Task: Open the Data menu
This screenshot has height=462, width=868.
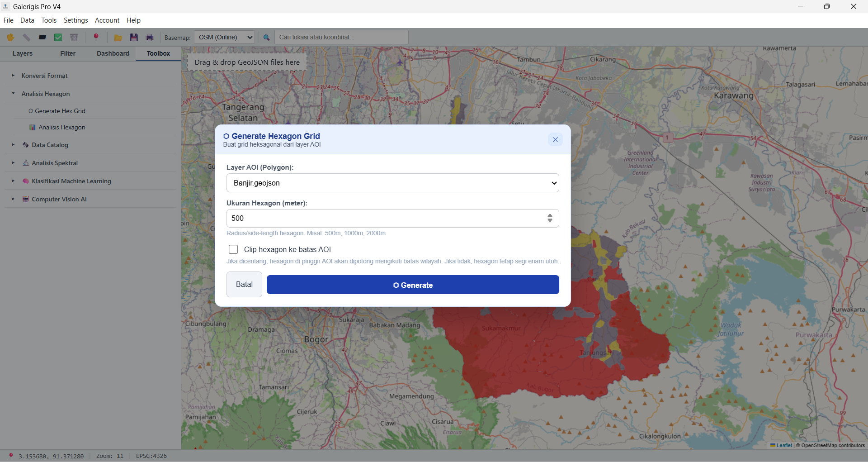Action: point(27,20)
